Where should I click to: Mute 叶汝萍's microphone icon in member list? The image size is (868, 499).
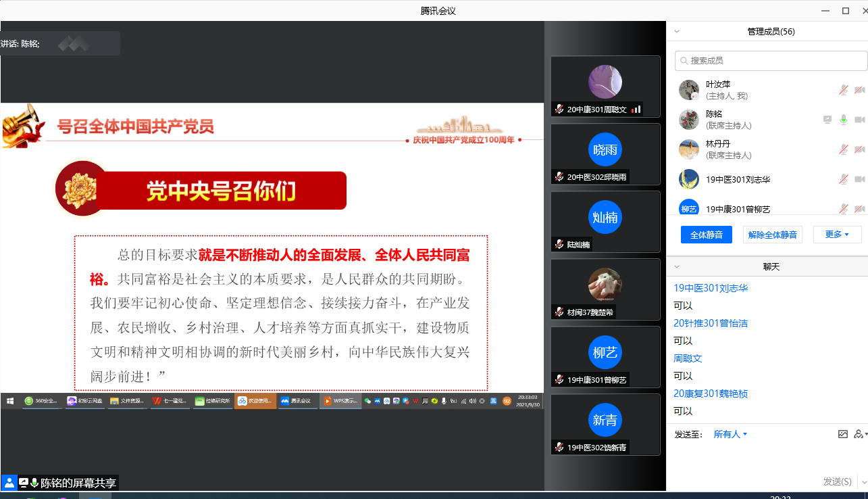(843, 90)
